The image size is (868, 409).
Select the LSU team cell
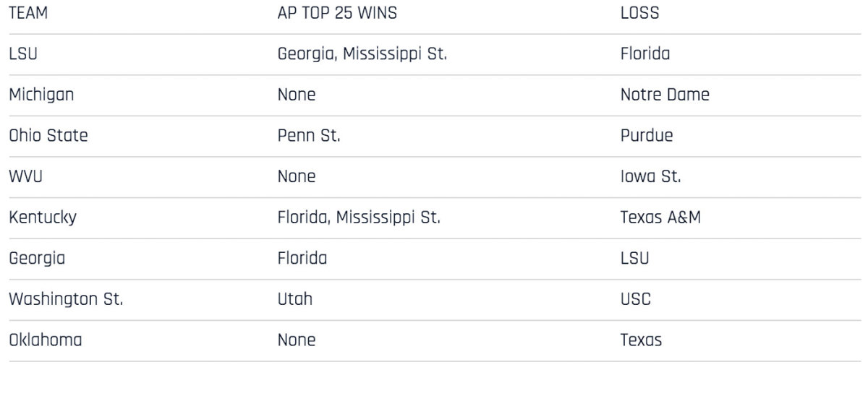22,53
